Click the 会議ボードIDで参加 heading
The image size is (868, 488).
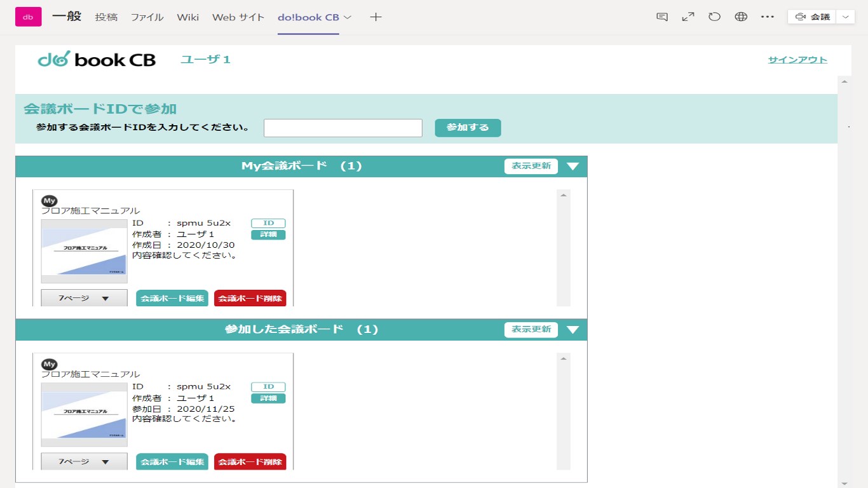(x=100, y=109)
